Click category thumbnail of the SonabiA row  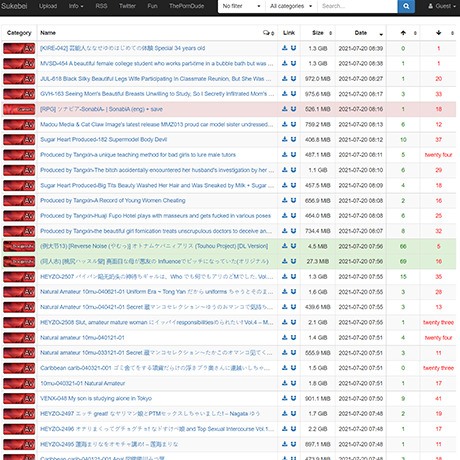19,109
